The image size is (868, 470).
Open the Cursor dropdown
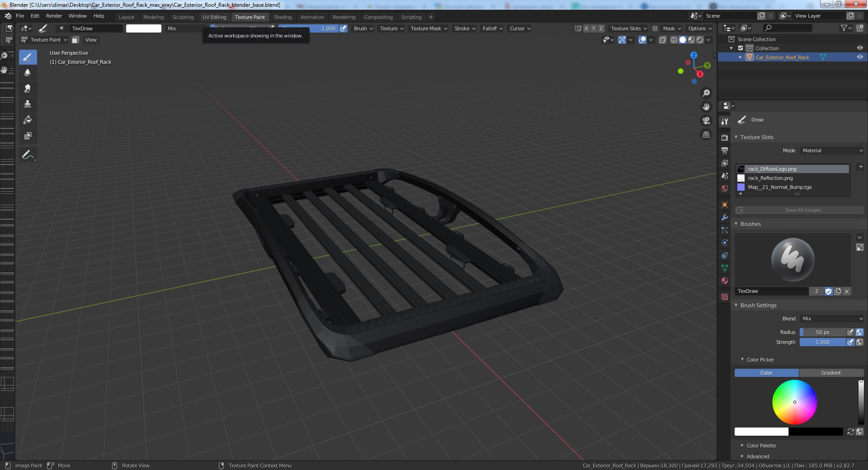click(520, 28)
